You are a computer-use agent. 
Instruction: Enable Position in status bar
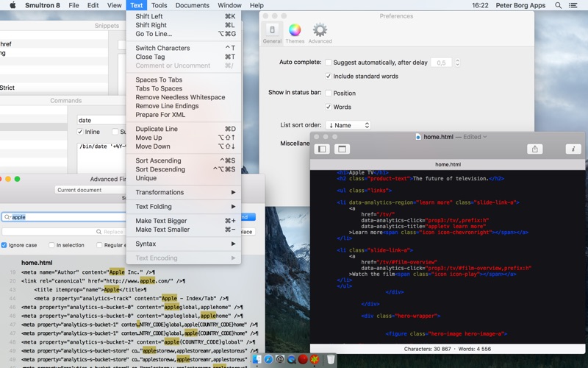point(328,93)
